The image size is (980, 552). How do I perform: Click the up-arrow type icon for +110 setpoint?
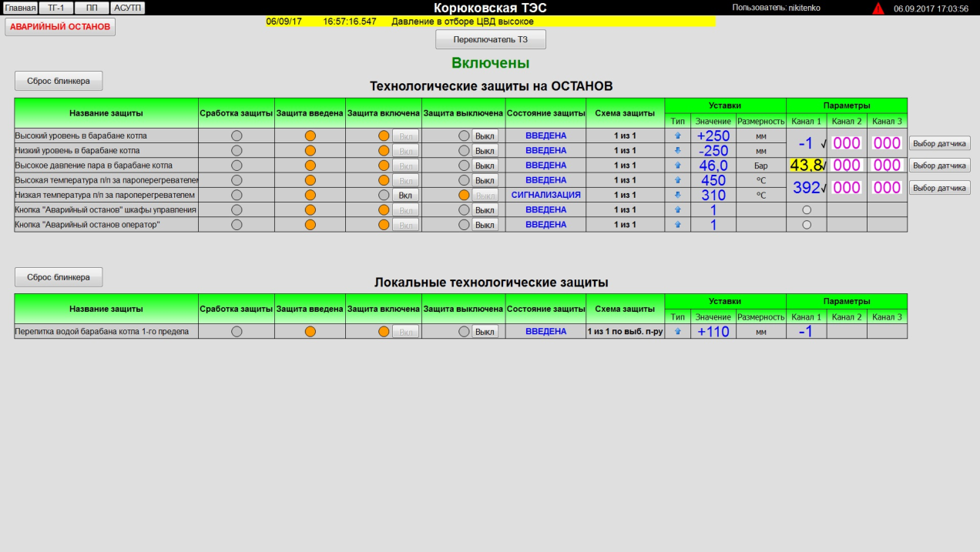(678, 332)
